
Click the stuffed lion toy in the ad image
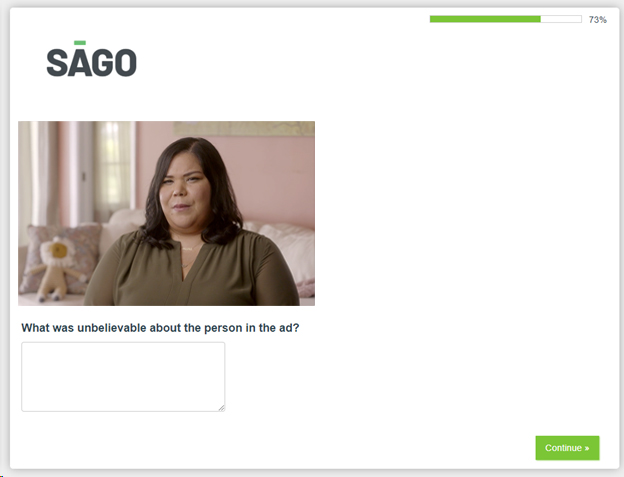click(55, 269)
